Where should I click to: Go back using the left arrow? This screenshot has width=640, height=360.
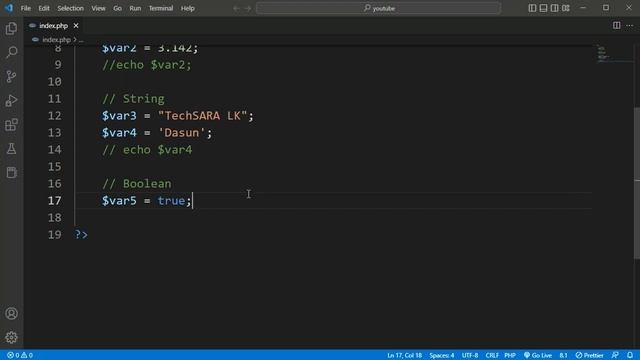click(236, 8)
